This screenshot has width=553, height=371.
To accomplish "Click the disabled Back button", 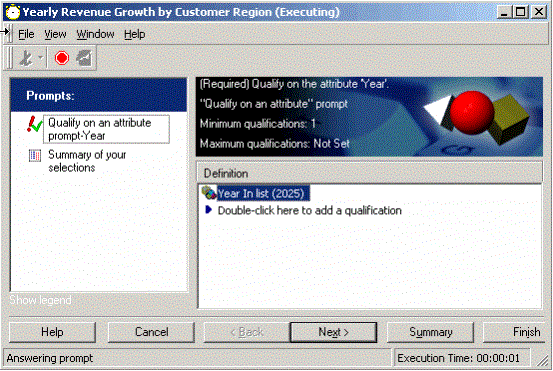I will pos(247,332).
